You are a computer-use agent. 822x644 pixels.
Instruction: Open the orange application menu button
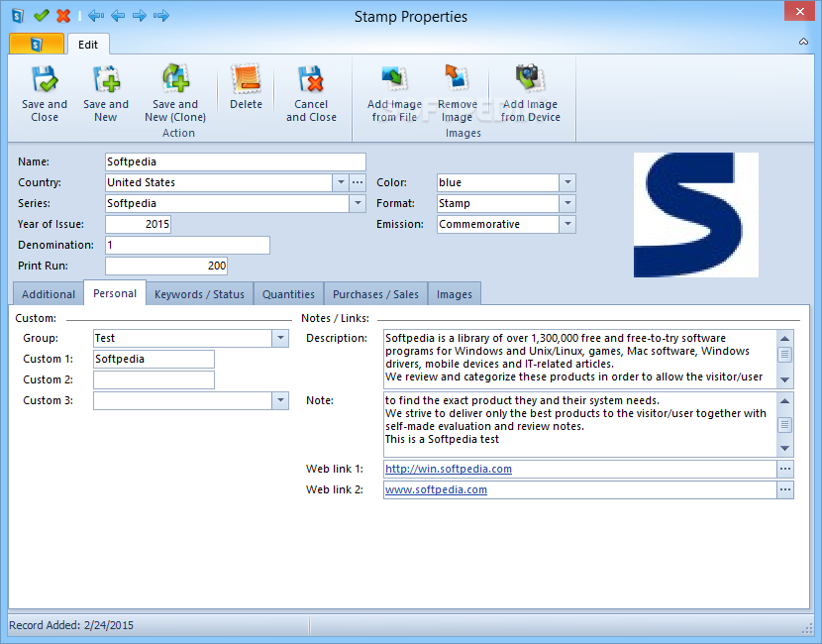coord(37,44)
